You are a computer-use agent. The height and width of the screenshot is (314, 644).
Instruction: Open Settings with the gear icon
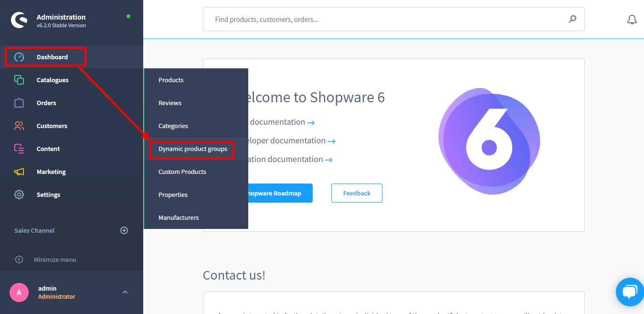[x=19, y=194]
